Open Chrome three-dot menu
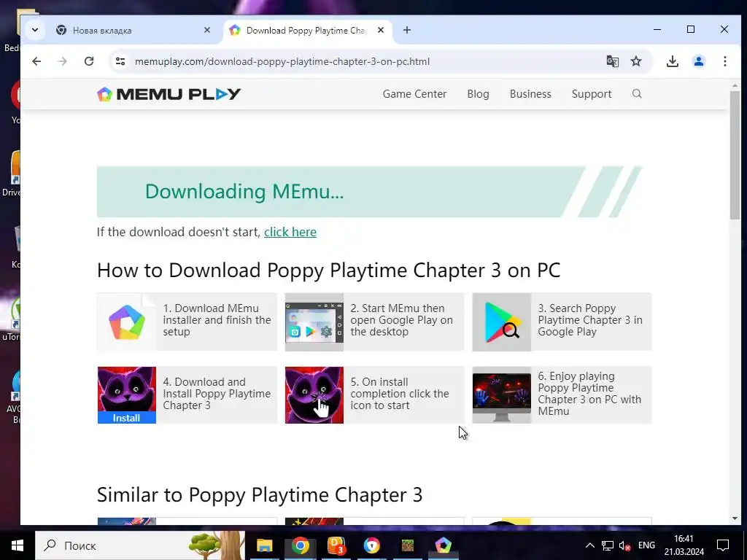Image resolution: width=747 pixels, height=560 pixels. (724, 61)
